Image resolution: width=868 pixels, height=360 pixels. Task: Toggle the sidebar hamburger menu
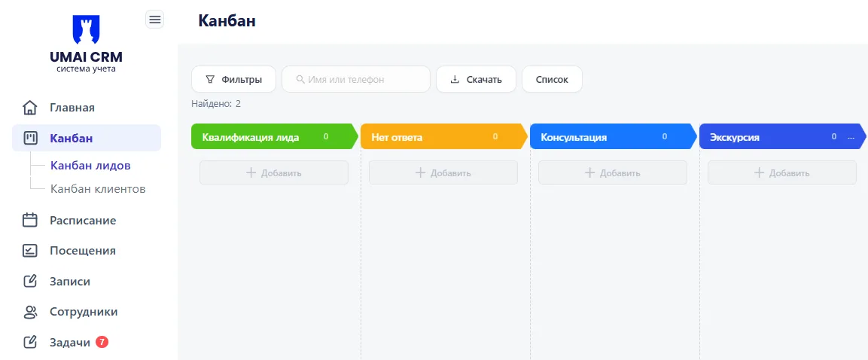154,20
